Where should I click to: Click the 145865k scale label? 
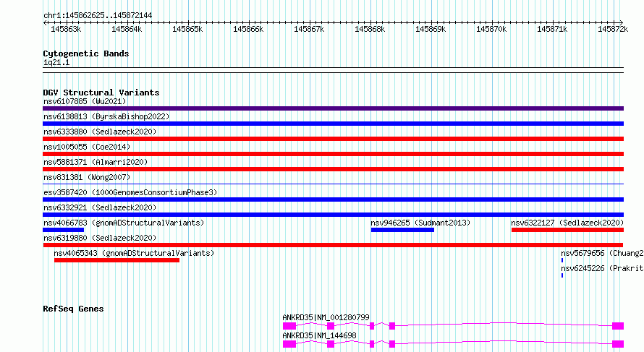point(187,30)
